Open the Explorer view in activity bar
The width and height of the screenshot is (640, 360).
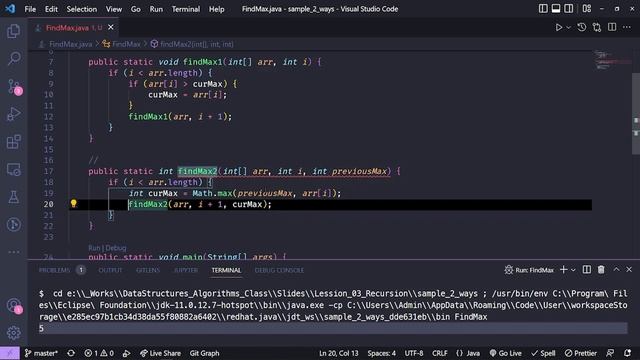pyautogui.click(x=13, y=31)
